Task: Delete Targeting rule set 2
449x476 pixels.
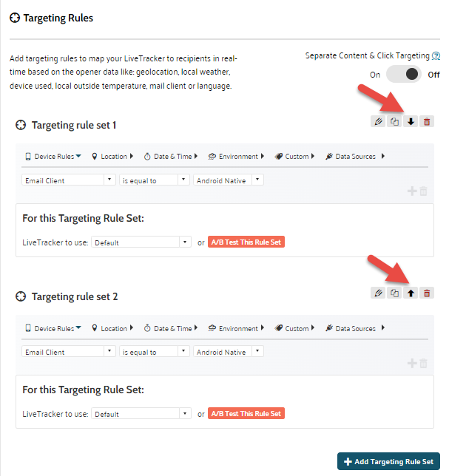Action: [x=427, y=293]
